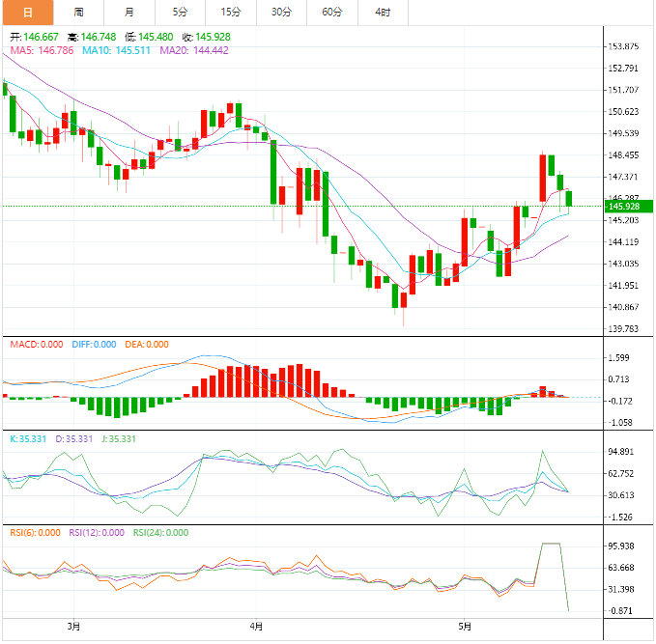
Task: Click the RSI(6): 0.000 label
Action: coord(35,533)
